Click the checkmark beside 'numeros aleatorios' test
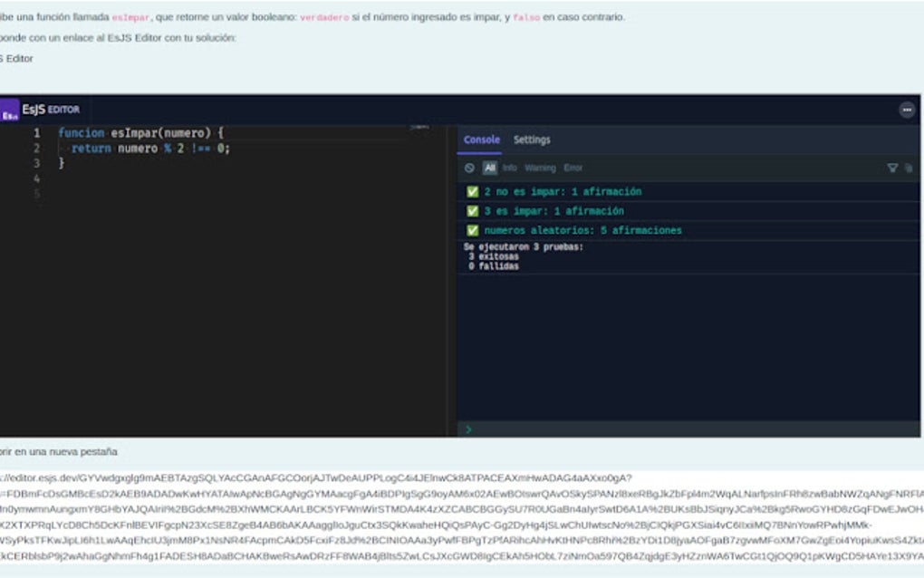Viewport: 924px width, 578px height. pyautogui.click(x=472, y=230)
